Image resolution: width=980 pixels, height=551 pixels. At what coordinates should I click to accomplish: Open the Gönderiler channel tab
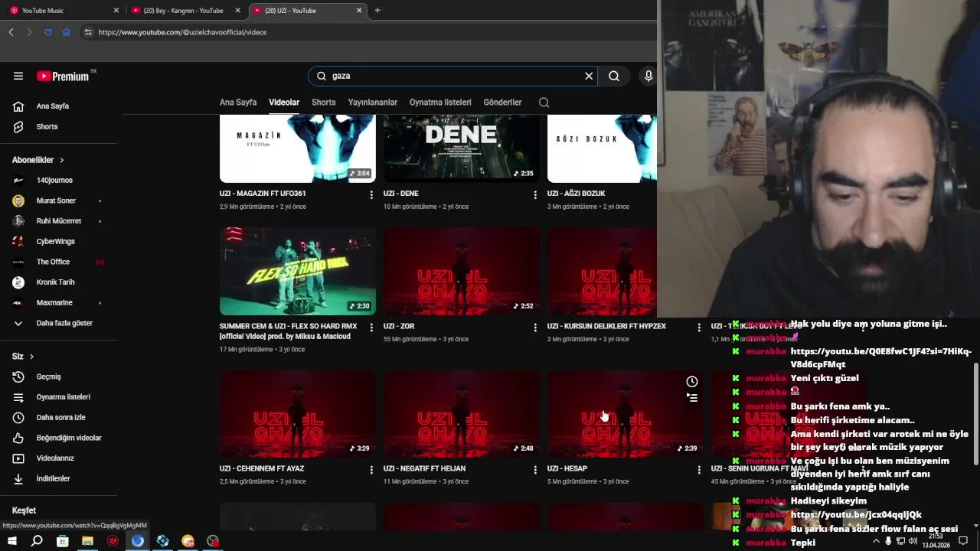click(502, 103)
